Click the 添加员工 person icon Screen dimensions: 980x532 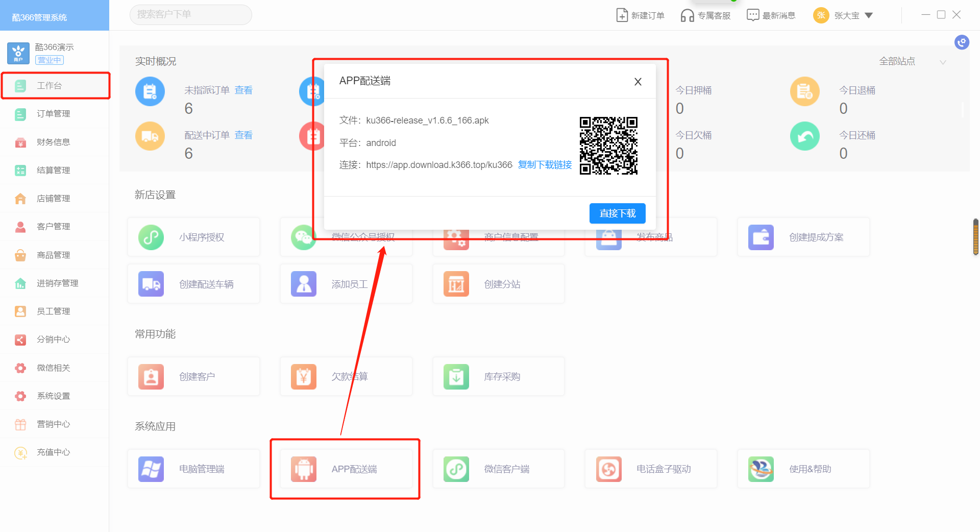[304, 284]
